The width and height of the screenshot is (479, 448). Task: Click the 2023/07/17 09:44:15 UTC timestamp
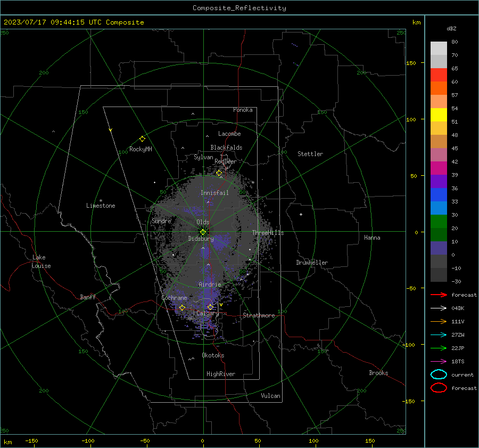[46, 22]
